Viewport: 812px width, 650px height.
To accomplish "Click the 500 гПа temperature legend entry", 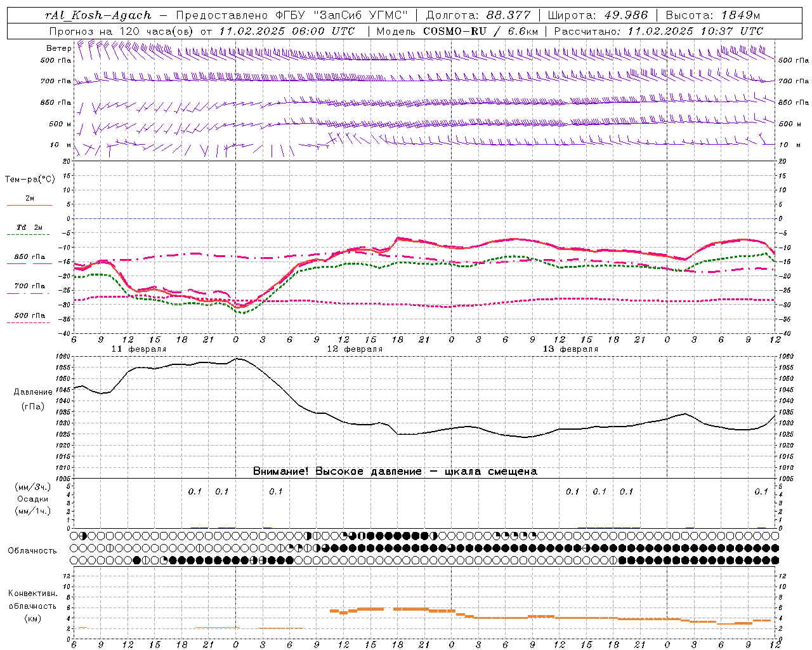I will pos(30,315).
